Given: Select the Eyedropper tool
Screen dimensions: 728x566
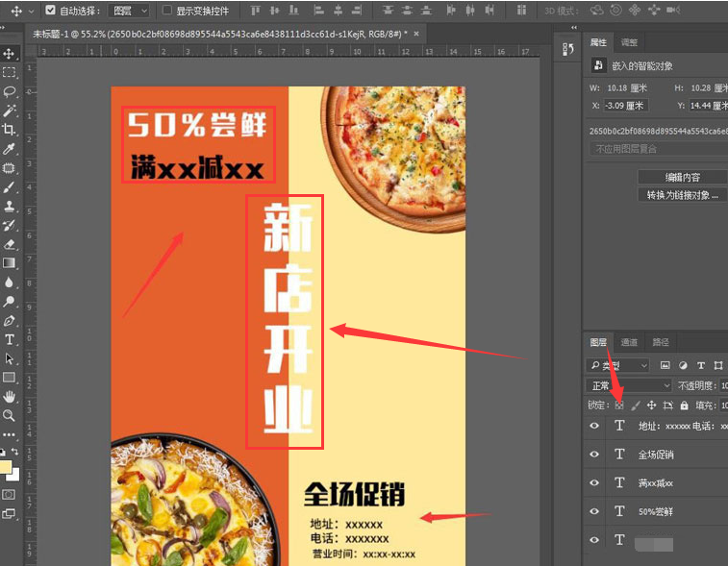Looking at the screenshot, I should click(x=10, y=149).
